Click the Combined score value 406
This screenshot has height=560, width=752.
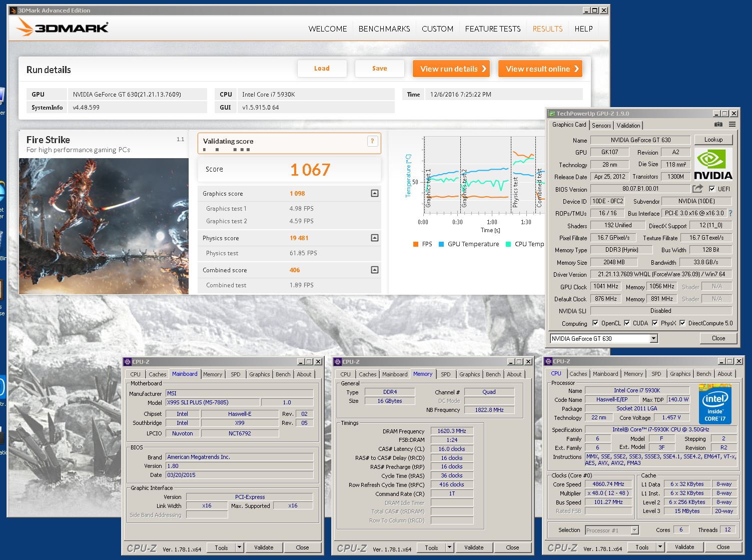(295, 270)
